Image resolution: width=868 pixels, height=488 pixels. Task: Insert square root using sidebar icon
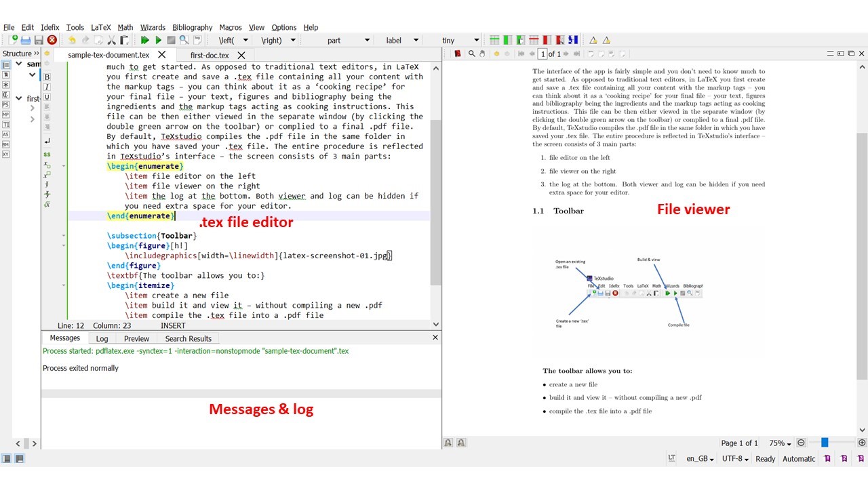coord(47,205)
